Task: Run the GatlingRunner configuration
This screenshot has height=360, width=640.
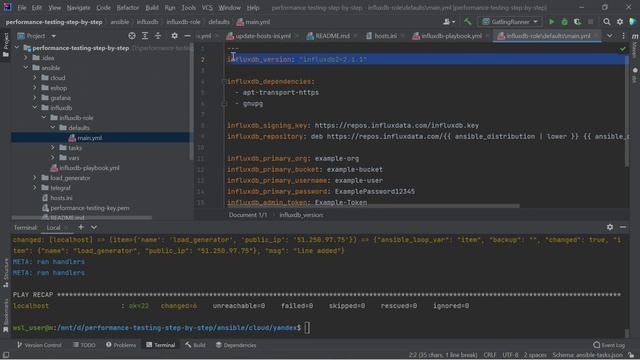Action: (551, 22)
